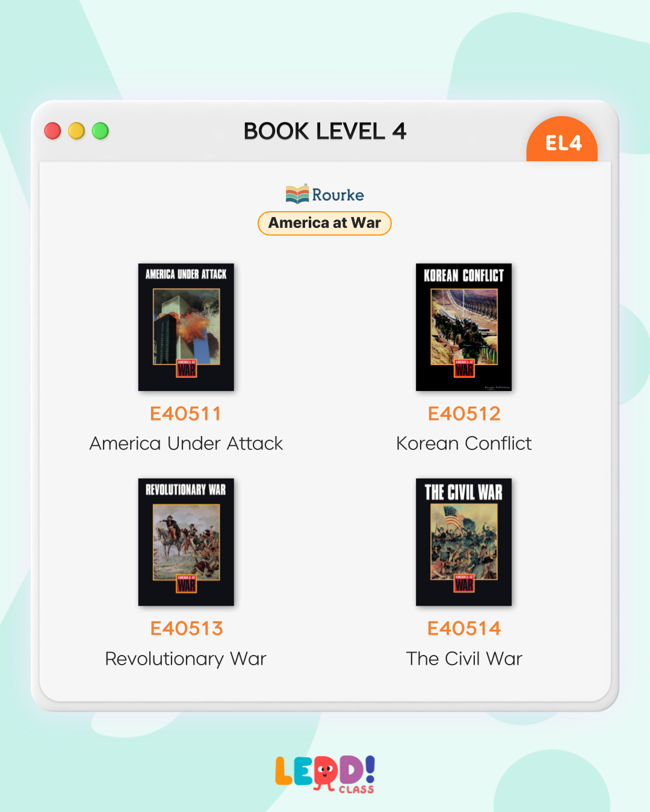Screen dimensions: 650x812
Task: Click the LEAD! Class logo
Action: (x=325, y=775)
